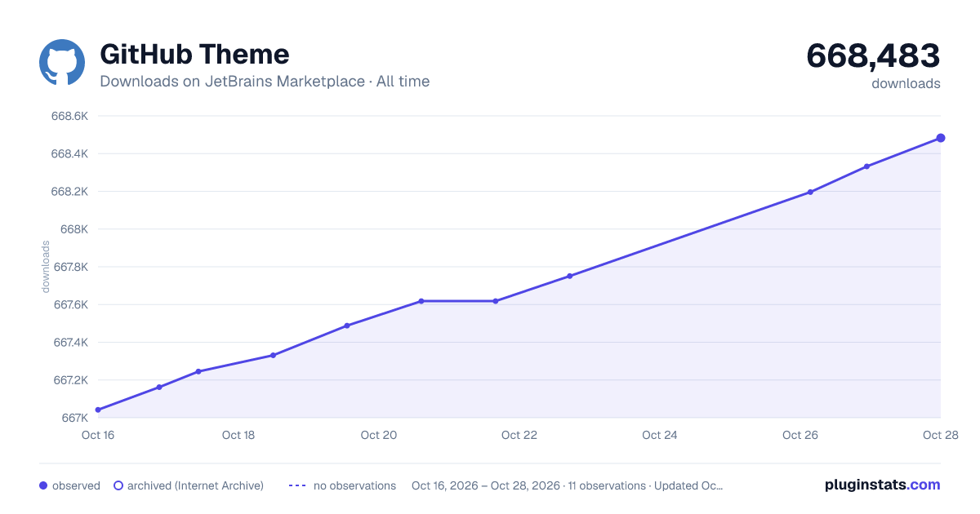Select the data point at Oct 16

point(98,410)
